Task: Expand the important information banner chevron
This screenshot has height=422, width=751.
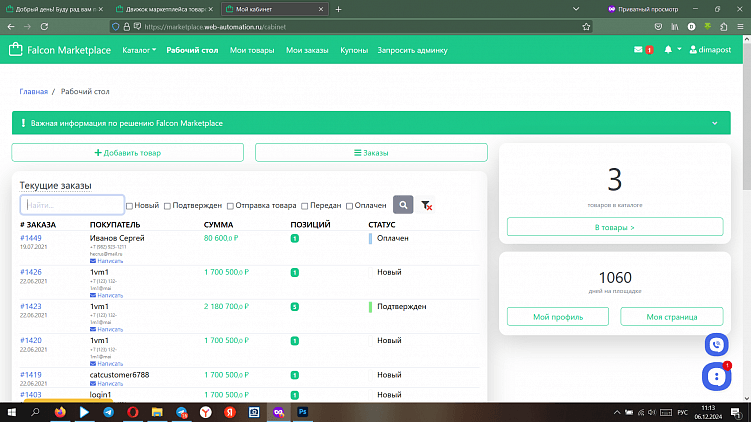Action: click(715, 123)
